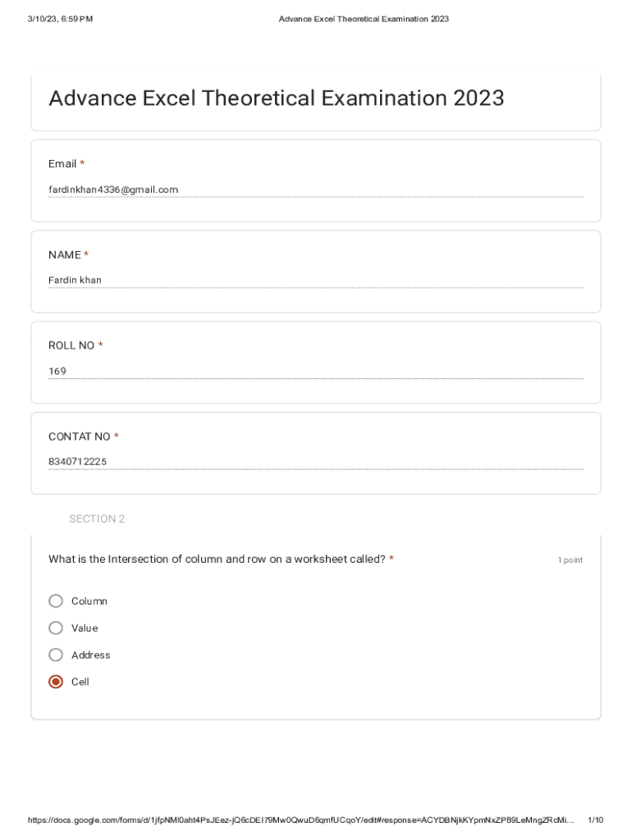The height and width of the screenshot is (840, 632).
Task: Select the "Column" radio option
Action: 56,601
